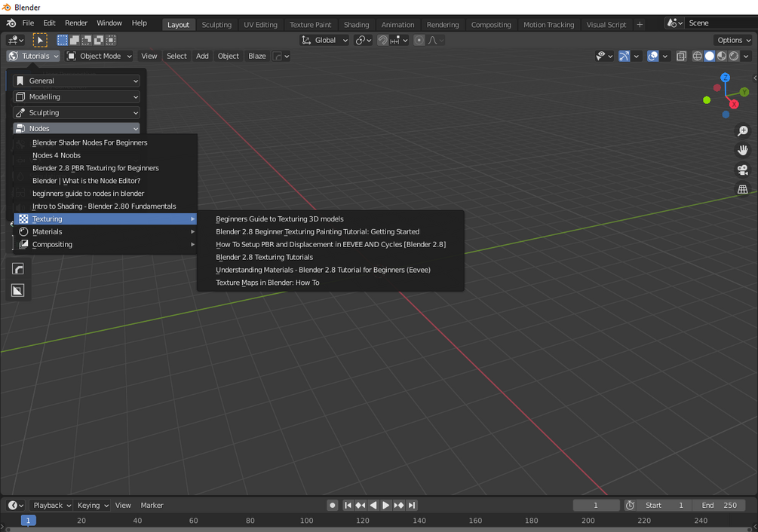Select the tweak select tool icon

pyautogui.click(x=40, y=40)
